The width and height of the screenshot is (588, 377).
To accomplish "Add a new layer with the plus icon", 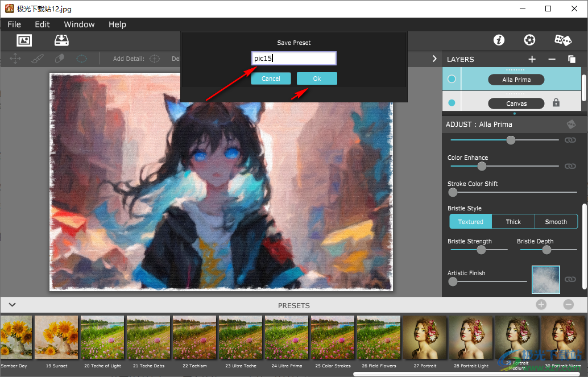I will pyautogui.click(x=532, y=59).
